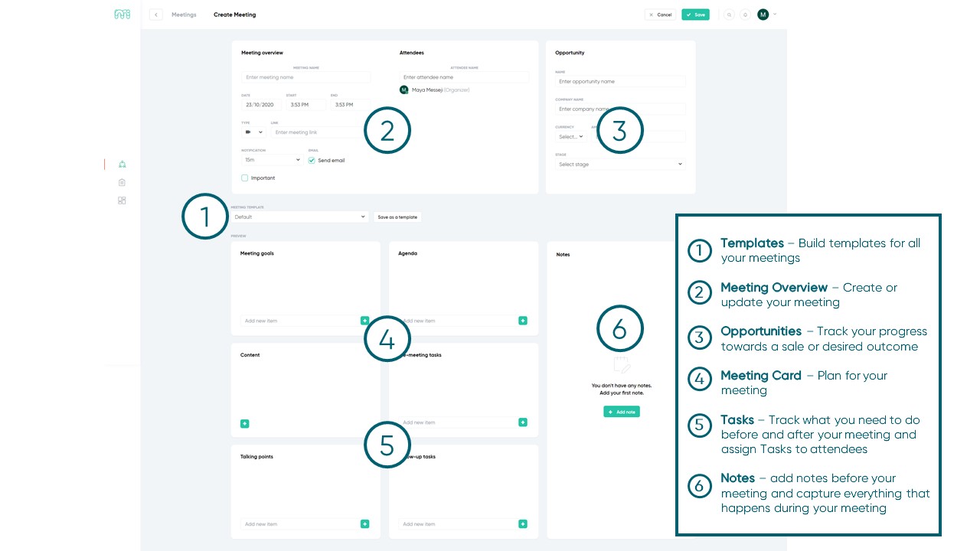Click the back arrow beside Meetings

coord(156,15)
